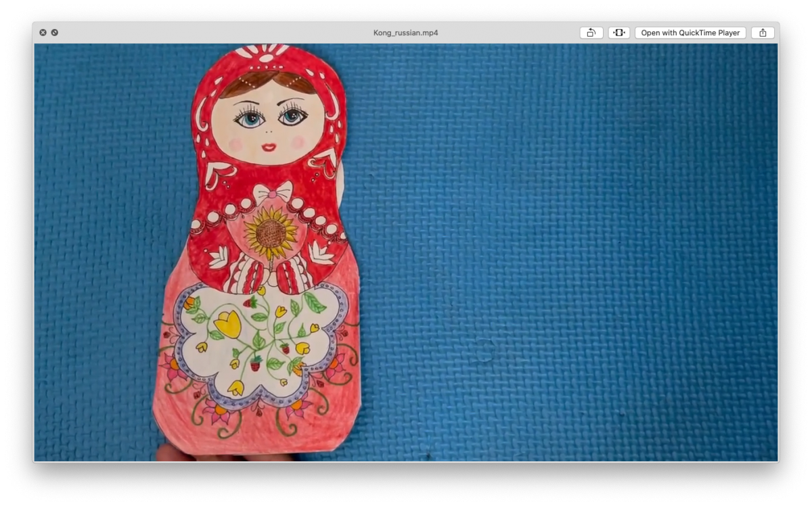Click the large yellow tulip on the apron
Screen dimensions: 812x506
coord(229,324)
